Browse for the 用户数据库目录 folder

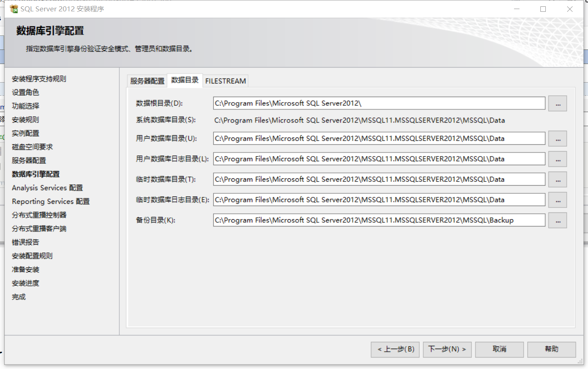[x=558, y=138]
